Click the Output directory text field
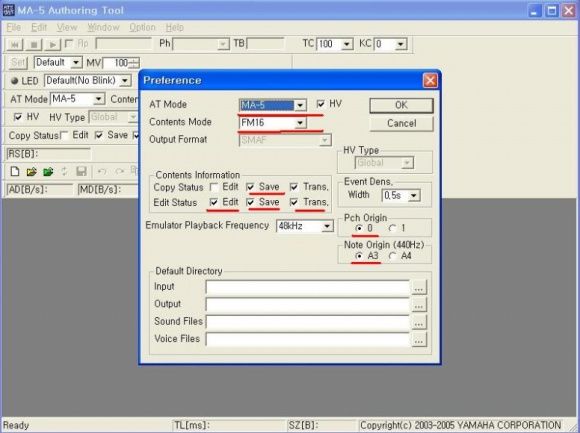Image resolution: width=580 pixels, height=433 pixels. click(308, 305)
